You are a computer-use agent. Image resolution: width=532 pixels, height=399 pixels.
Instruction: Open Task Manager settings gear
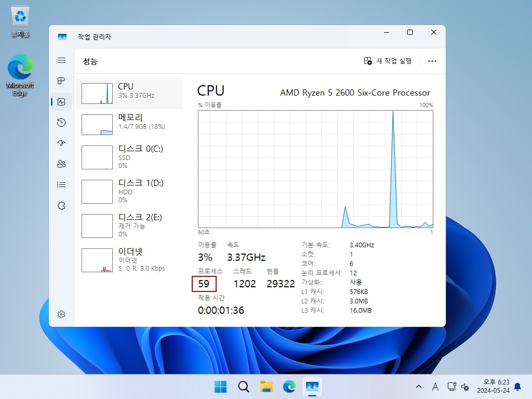tap(61, 314)
